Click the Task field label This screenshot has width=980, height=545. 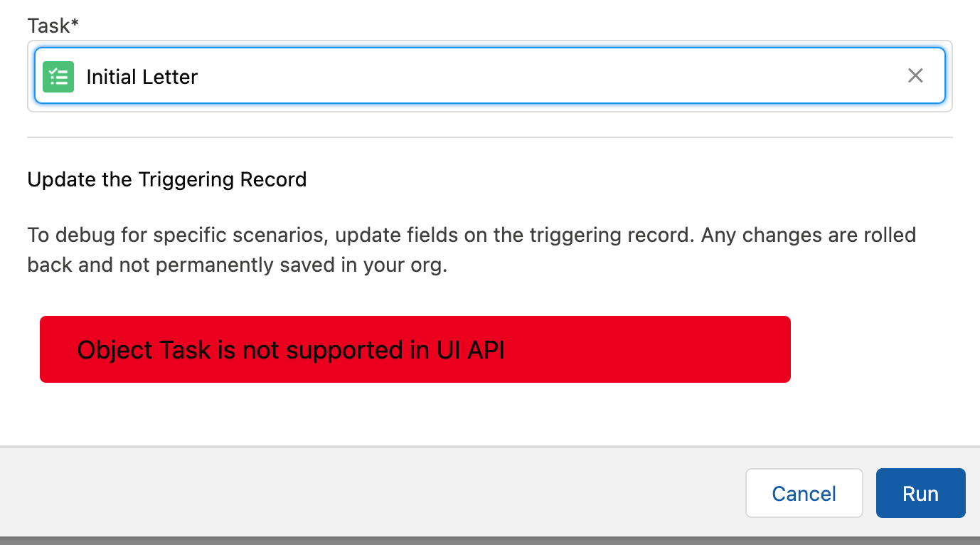(49, 26)
